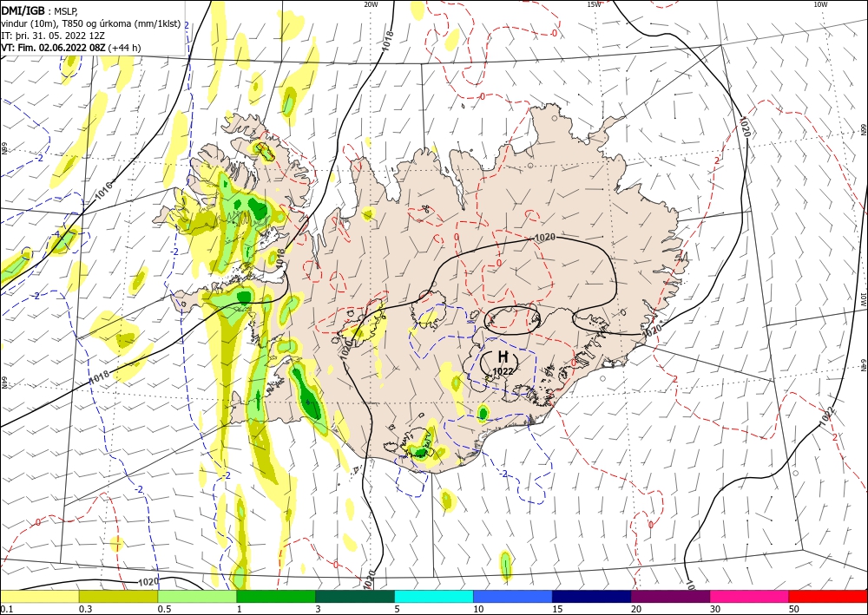868x615 pixels.
Task: Click the 'DMI/IGB : MSLP,' title text
Action: (40, 10)
